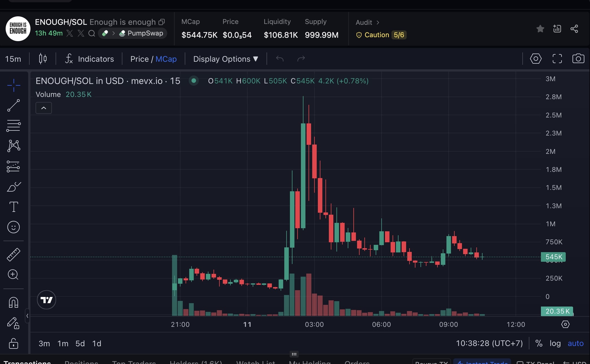The image size is (590, 364).
Task: Toggle the magnet snap mode
Action: pos(14,302)
